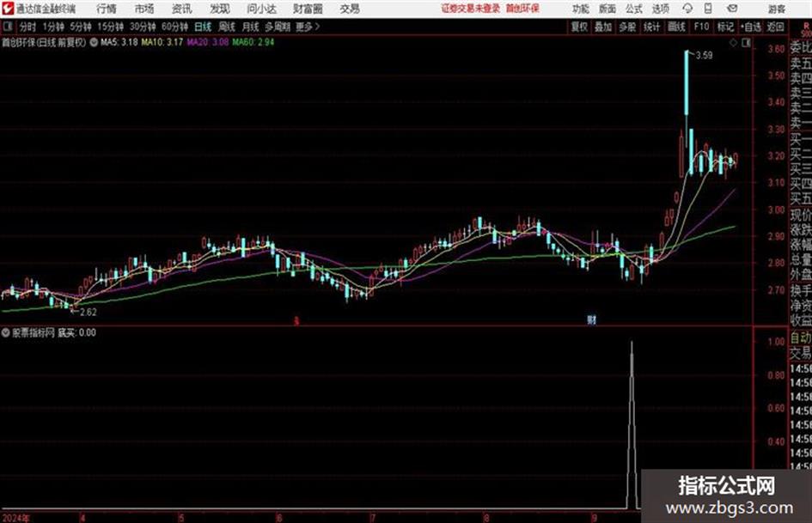Screen dimensions: 812x523
Task: Click the red S marker below chart
Action: pyautogui.click(x=296, y=320)
